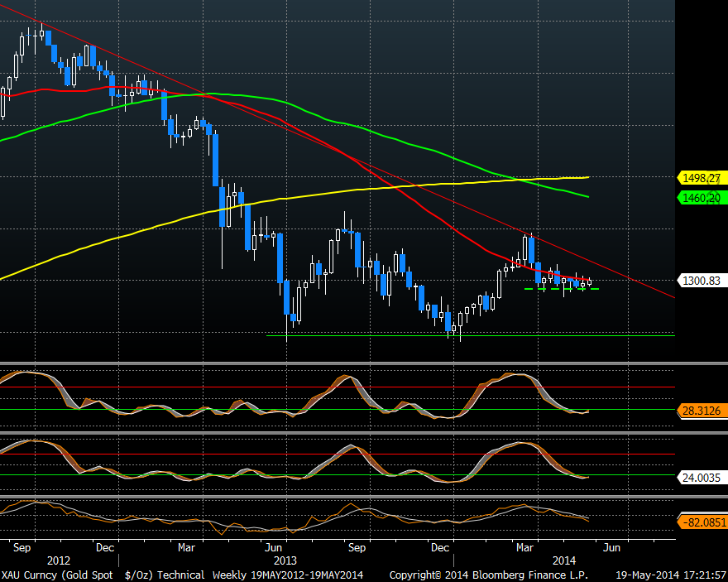Click the 'Copyright 2014 Bloomberg Finance L.P.' text
The image size is (728, 582).
pyautogui.click(x=488, y=575)
